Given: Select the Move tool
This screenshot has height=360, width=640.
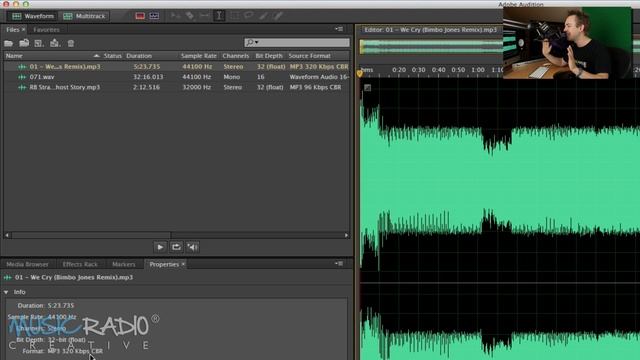Looking at the screenshot, I should (x=176, y=16).
